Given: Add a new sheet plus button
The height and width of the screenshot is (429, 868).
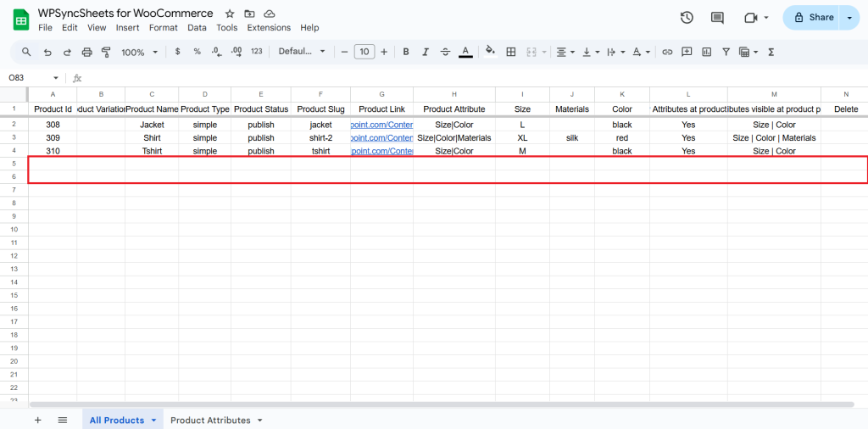Looking at the screenshot, I should tap(37, 421).
